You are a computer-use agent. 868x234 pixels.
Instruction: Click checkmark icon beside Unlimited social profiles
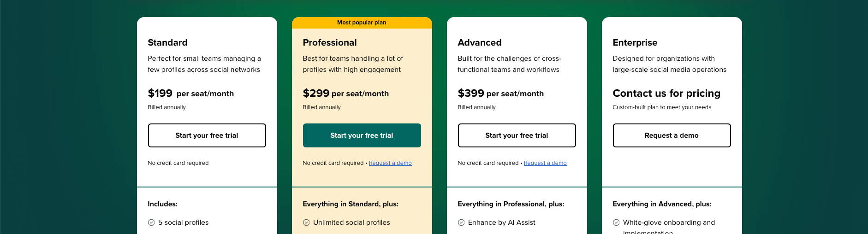pyautogui.click(x=306, y=222)
